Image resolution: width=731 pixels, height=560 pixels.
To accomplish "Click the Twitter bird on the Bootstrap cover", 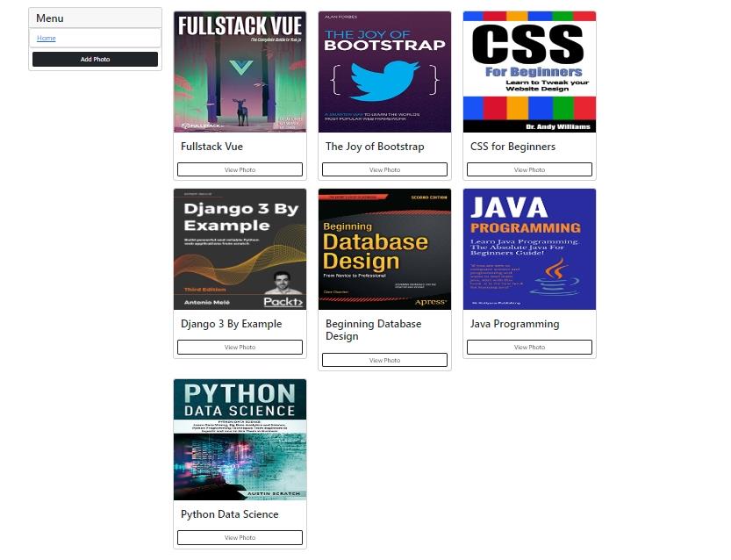I will coord(383,80).
